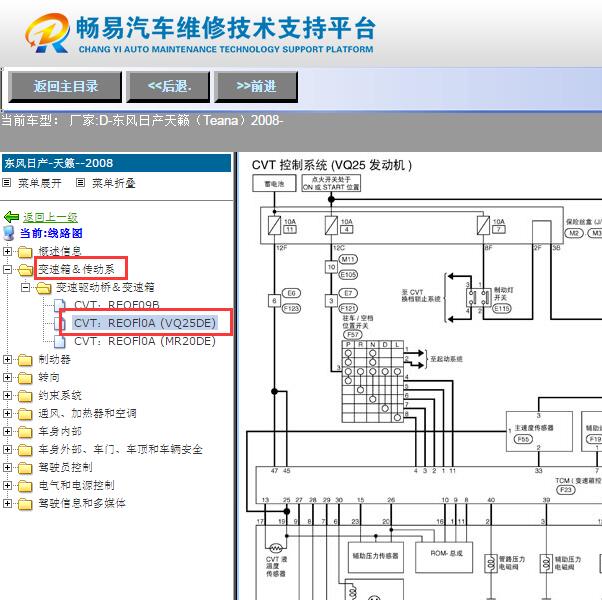The height and width of the screenshot is (600, 602).
Task: Click the 当前车型 vehicle info text
Action: (x=142, y=121)
